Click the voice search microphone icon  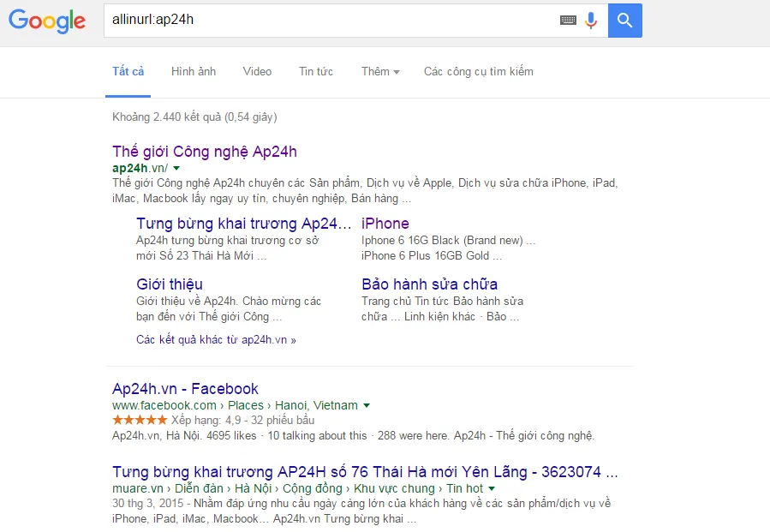click(x=591, y=20)
